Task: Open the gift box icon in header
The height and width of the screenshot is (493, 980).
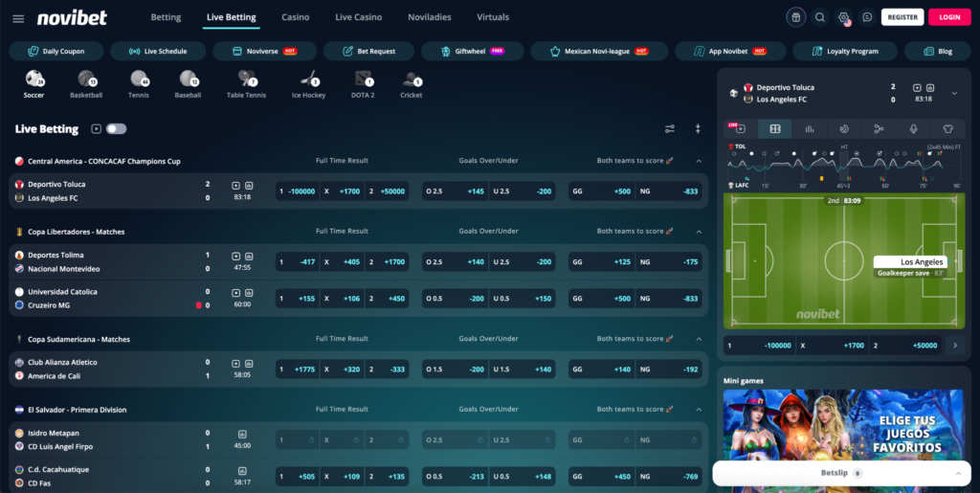Action: [795, 17]
